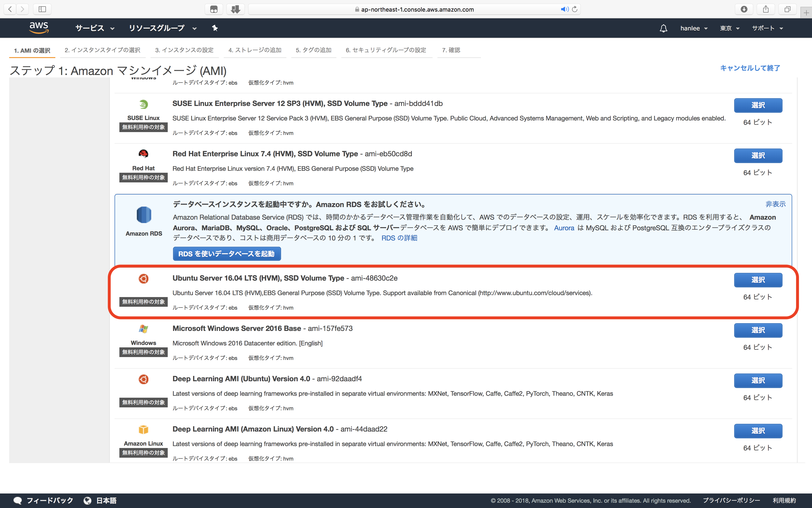
Task: Select the Ubuntu Server 16.04 LTS AMI
Action: point(758,280)
